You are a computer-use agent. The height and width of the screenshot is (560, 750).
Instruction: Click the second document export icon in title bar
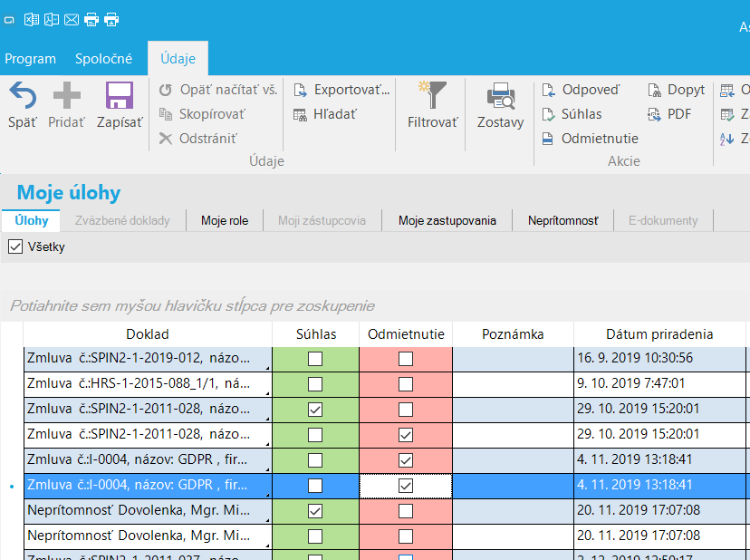tap(52, 20)
